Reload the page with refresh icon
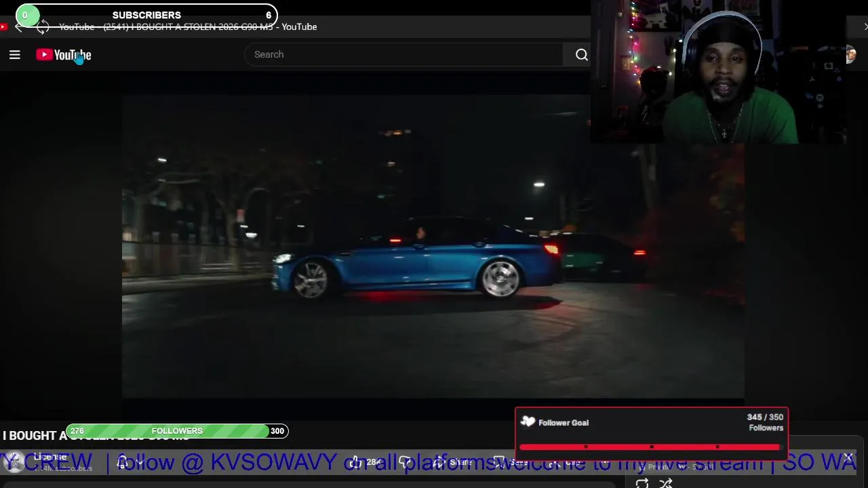Image resolution: width=868 pixels, height=488 pixels. tap(43, 27)
